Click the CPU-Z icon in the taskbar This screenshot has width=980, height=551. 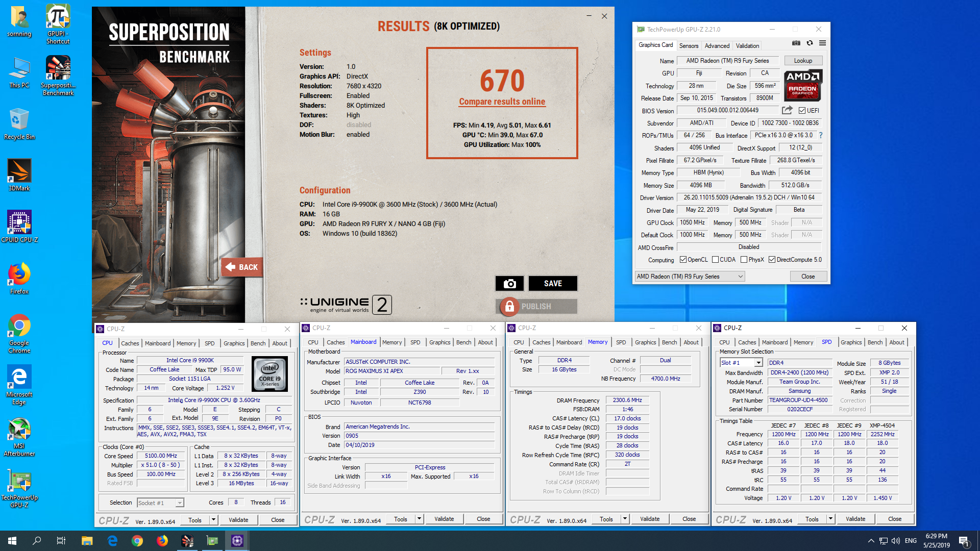[237, 541]
